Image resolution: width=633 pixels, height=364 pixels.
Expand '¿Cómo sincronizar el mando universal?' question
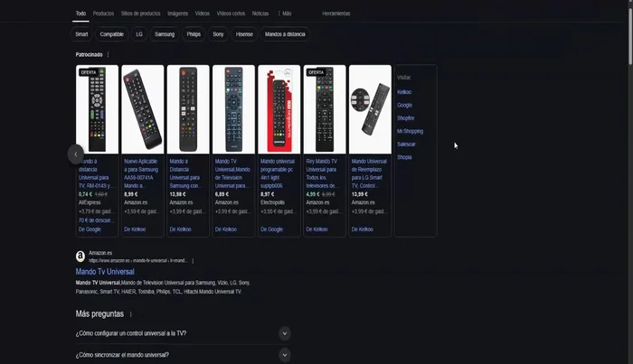click(285, 355)
